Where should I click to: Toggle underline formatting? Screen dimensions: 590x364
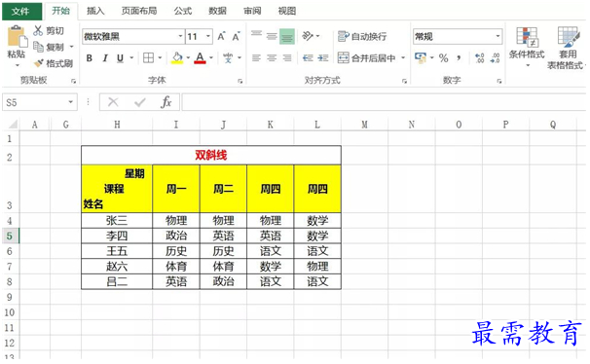[120, 58]
